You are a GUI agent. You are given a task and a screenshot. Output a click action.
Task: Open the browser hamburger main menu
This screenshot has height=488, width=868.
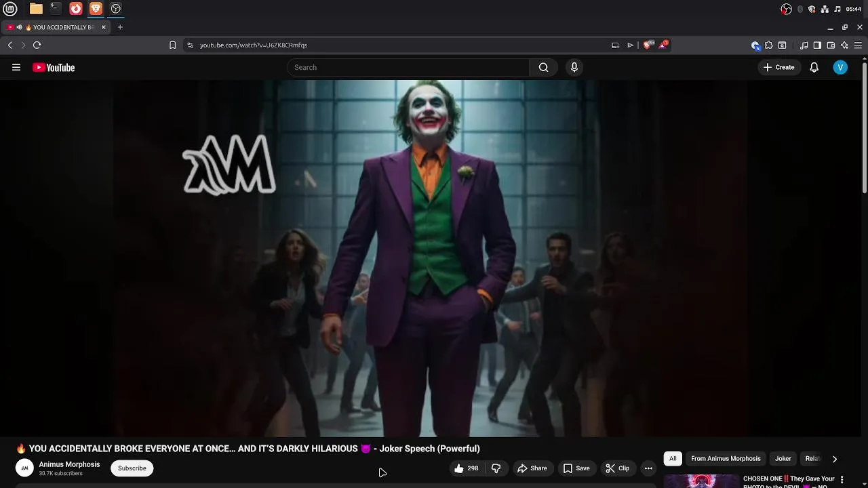pos(858,45)
